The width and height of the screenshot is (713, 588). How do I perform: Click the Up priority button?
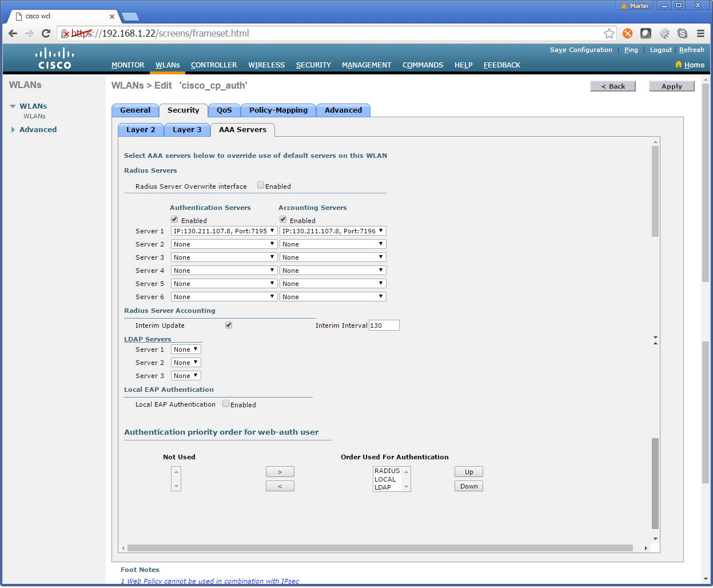[469, 472]
